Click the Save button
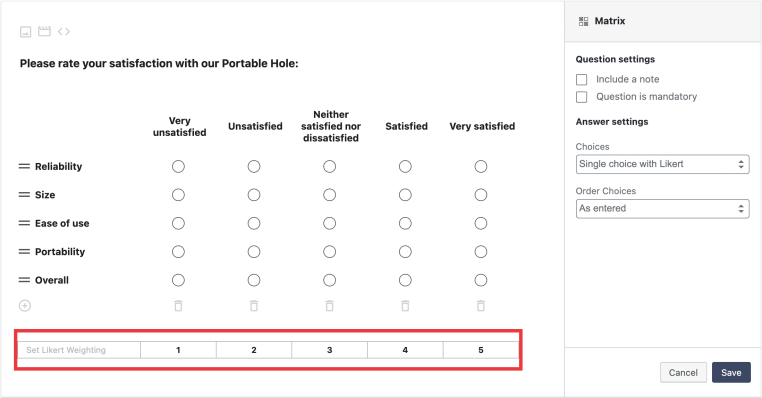Viewport: 762px width, 398px height. 731,373
